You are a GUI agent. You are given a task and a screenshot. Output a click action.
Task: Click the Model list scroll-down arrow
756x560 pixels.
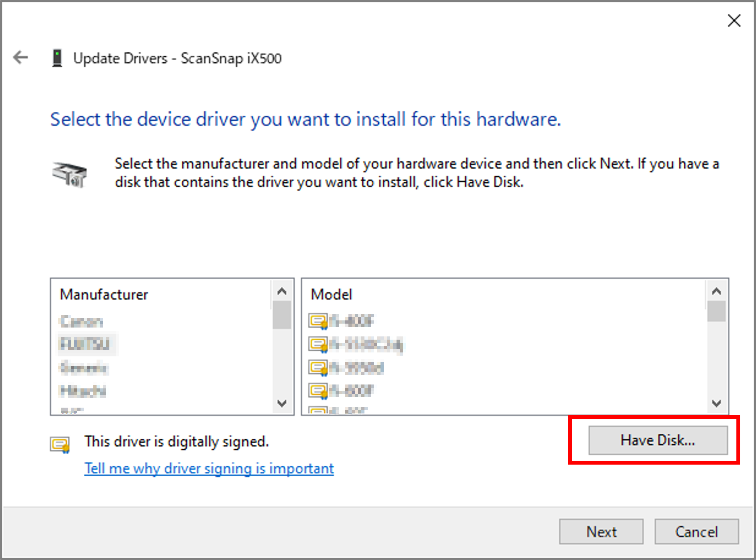tap(716, 403)
